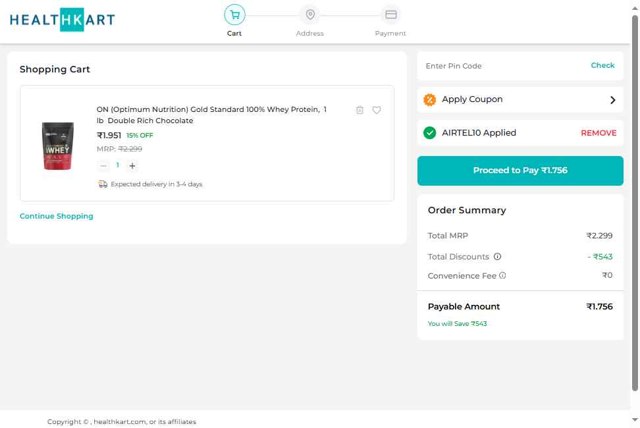Select the Cart step icon
Image resolution: width=640 pixels, height=428 pixels.
click(x=235, y=15)
